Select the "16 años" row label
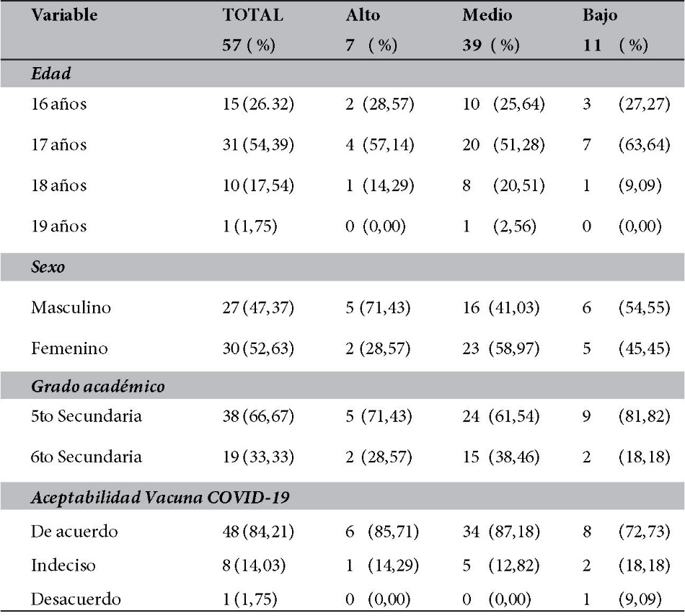The height and width of the screenshot is (616, 685). pyautogui.click(x=58, y=105)
